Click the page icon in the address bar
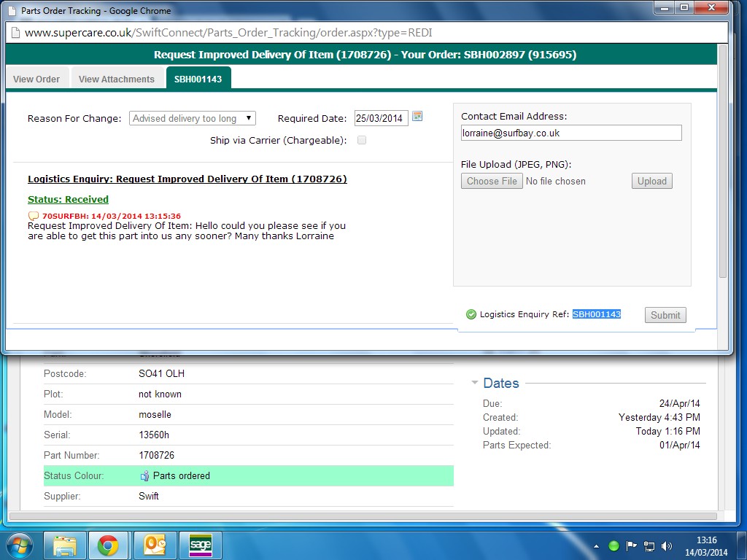Image resolution: width=747 pixels, height=560 pixels. point(16,33)
